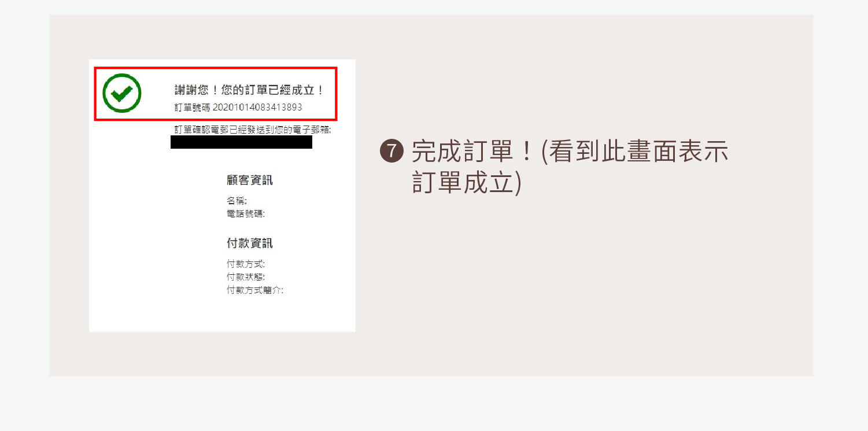
Task: Click the 訂單確認電郵已經發送 message text
Action: (253, 129)
